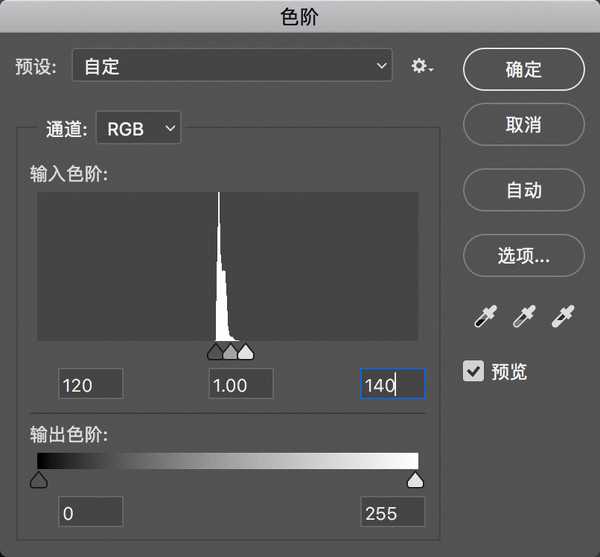The image size is (600, 557).
Task: Toggle the 预览 checkbox
Action: 474,371
